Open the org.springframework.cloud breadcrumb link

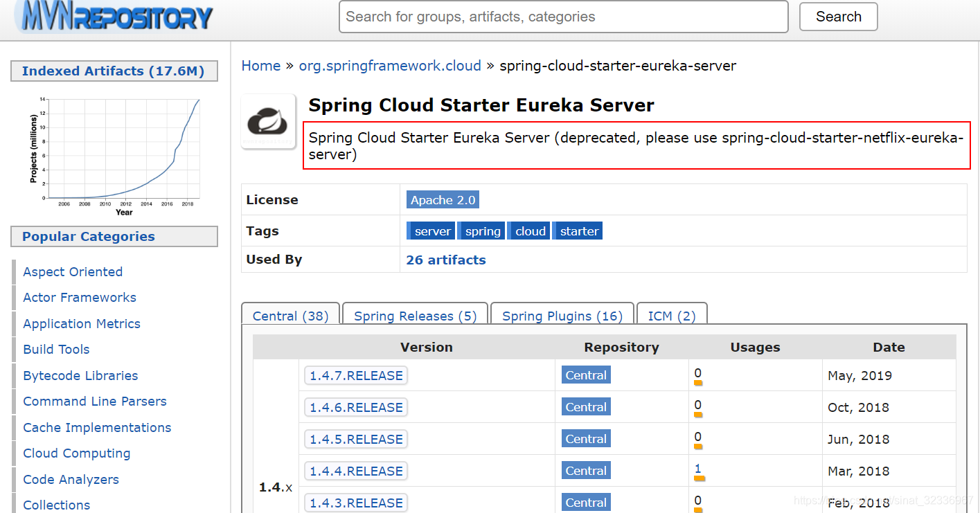(390, 66)
